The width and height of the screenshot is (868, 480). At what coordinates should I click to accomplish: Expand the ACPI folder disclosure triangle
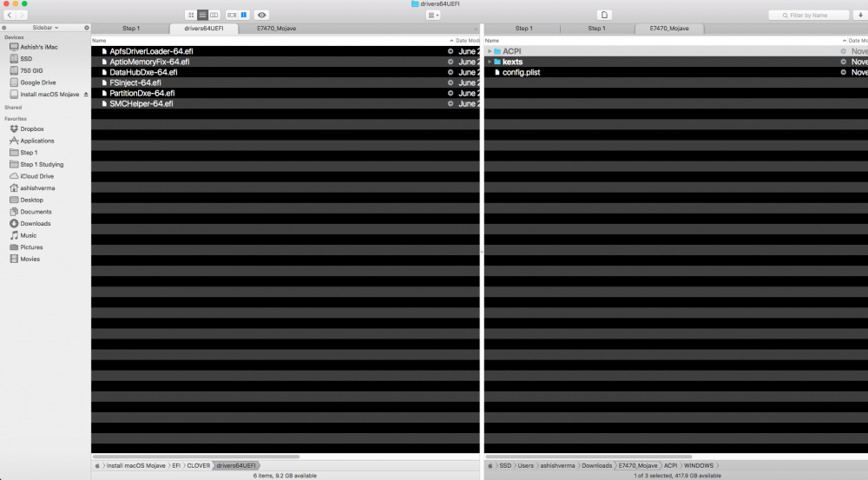(490, 51)
